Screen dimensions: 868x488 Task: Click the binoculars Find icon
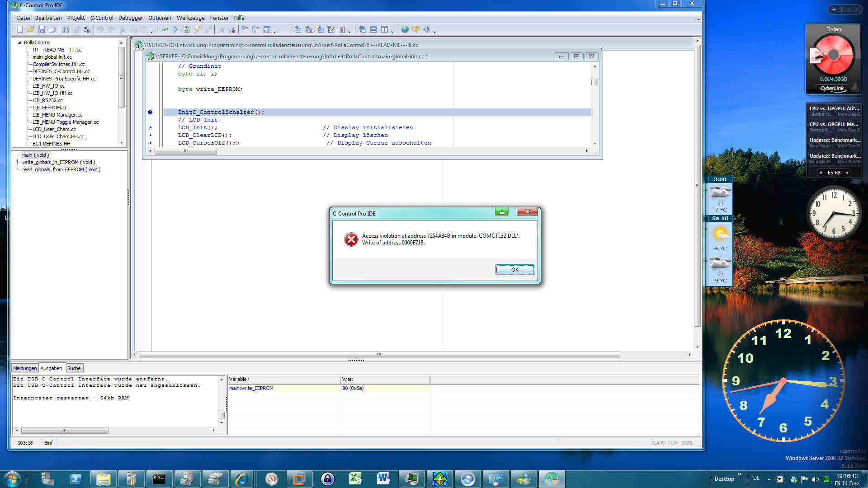coord(66,30)
